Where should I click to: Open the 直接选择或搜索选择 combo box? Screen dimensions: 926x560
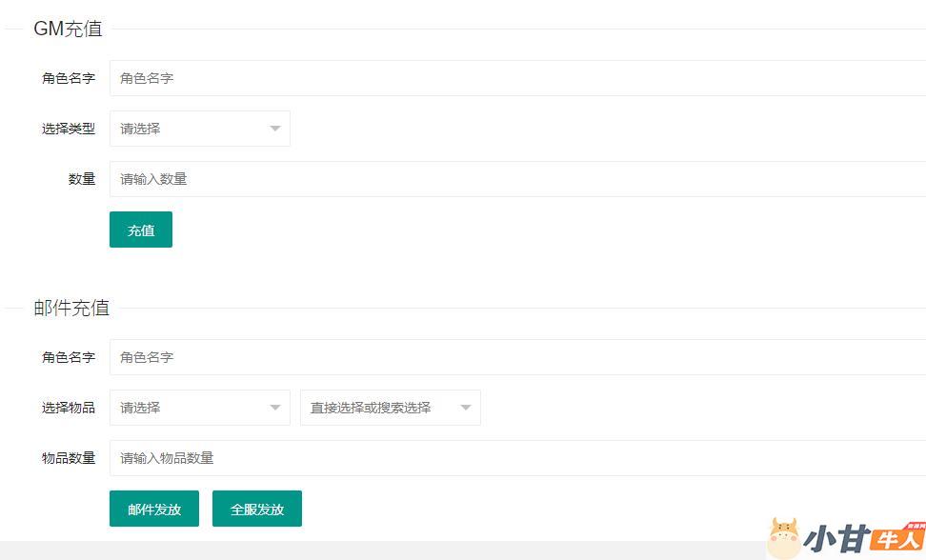[381, 408]
